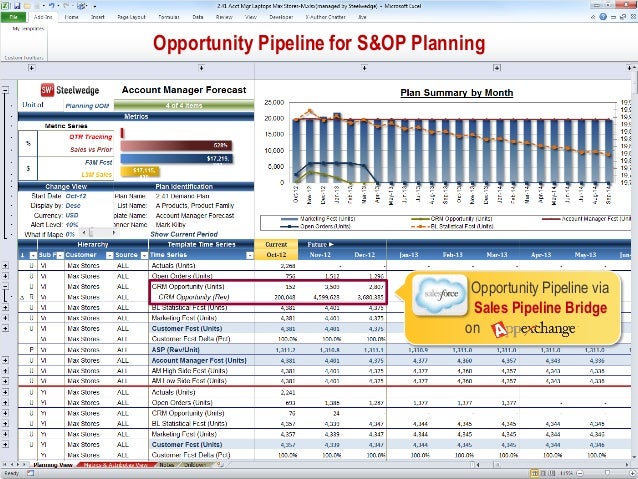638x479 pixels.
Task: Click the L3M Sales yellow bar
Action: (x=140, y=172)
